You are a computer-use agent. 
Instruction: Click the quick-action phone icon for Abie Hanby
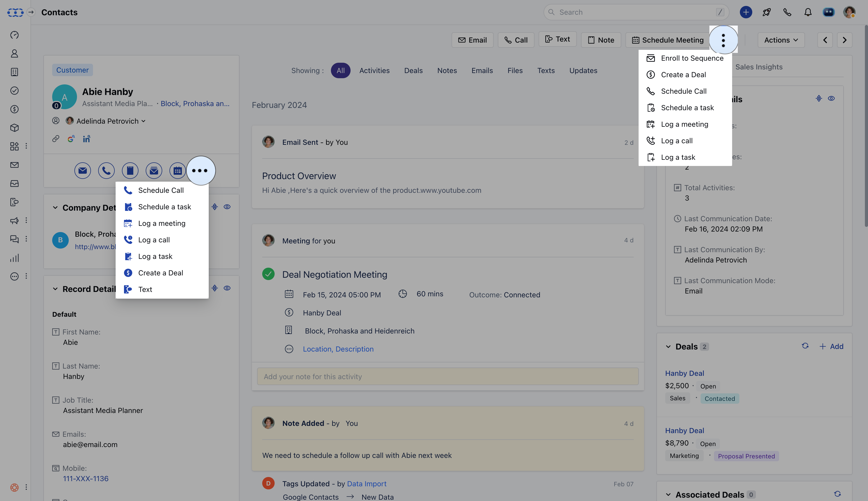(106, 170)
